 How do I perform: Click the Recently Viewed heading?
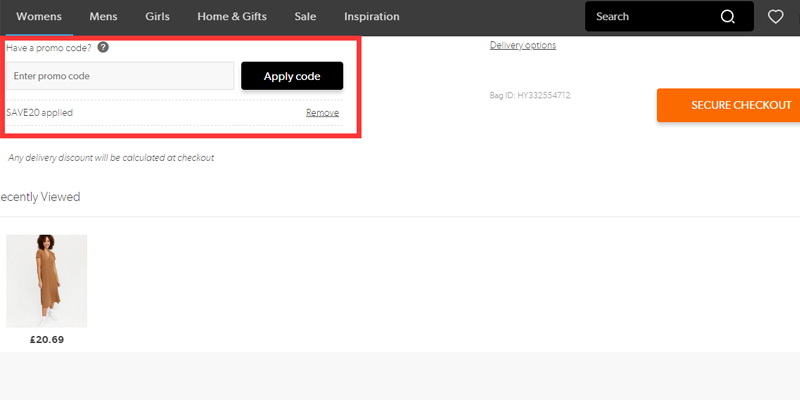coord(40,197)
